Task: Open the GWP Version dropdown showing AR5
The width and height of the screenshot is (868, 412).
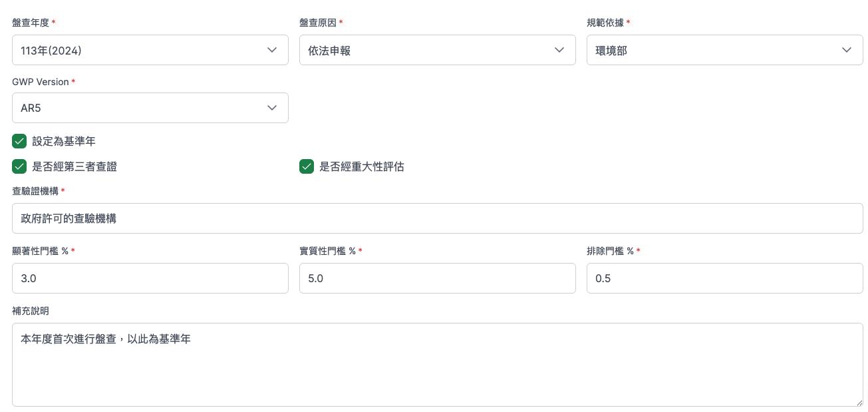Action: coord(150,108)
